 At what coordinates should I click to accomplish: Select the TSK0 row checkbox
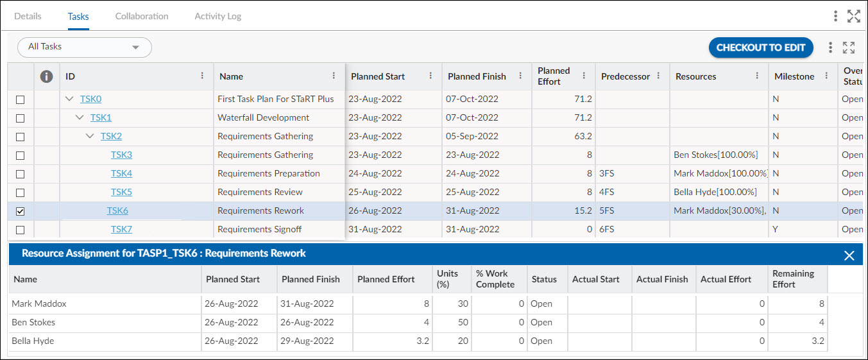[x=21, y=99]
